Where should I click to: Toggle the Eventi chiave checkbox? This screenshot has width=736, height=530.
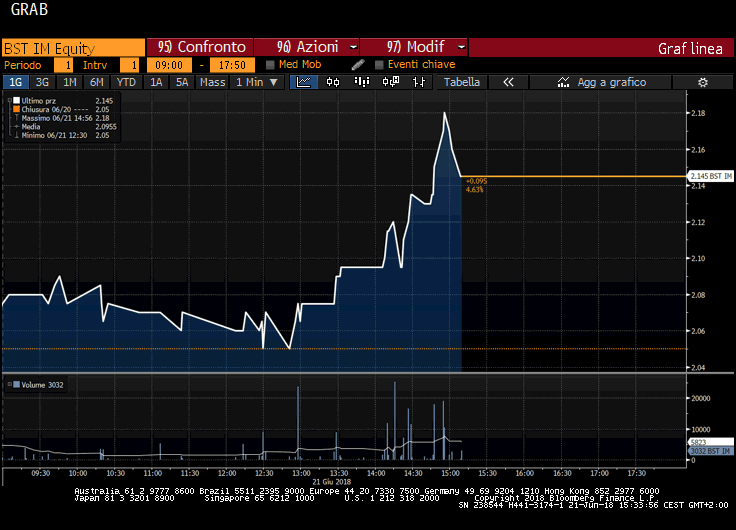379,65
